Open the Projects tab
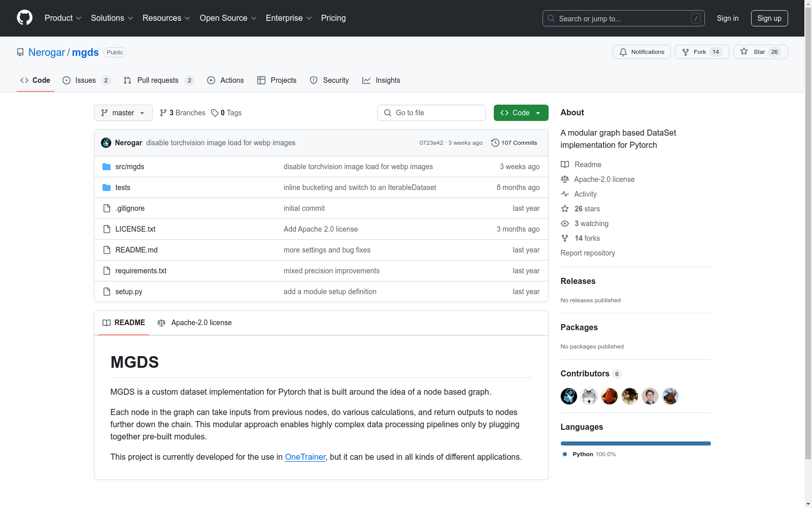Viewport: 812px width, 508px height. pyautogui.click(x=277, y=80)
